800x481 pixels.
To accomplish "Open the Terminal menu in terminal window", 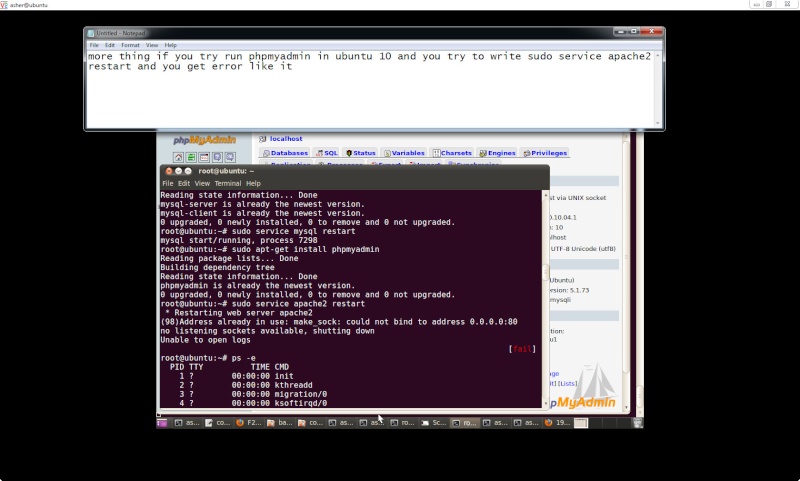I will [x=228, y=184].
